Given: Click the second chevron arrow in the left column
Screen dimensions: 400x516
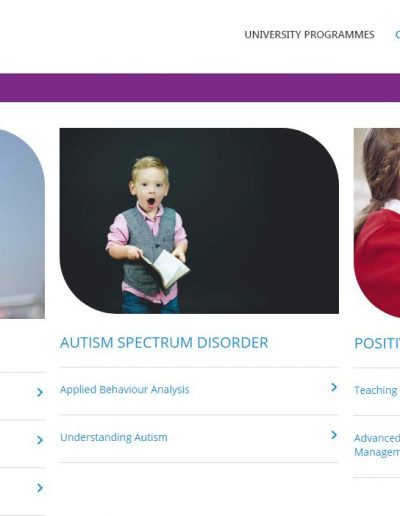Looking at the screenshot, I should click(40, 440).
